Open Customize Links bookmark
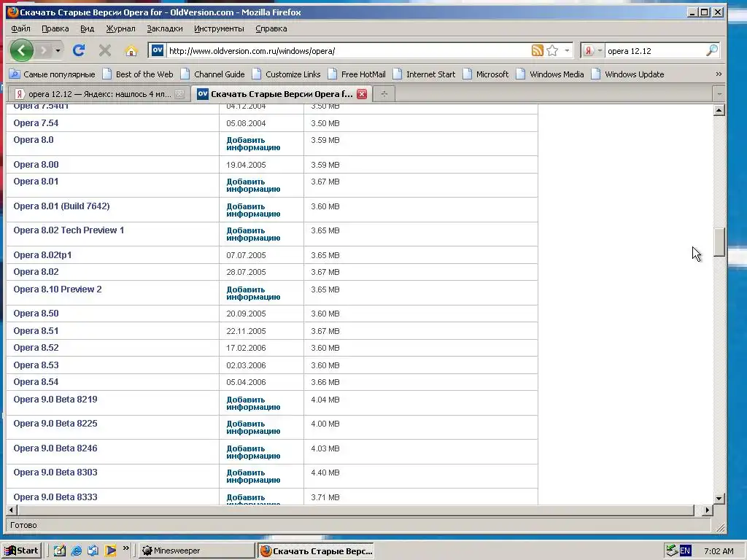The width and height of the screenshot is (747, 560). tap(286, 74)
